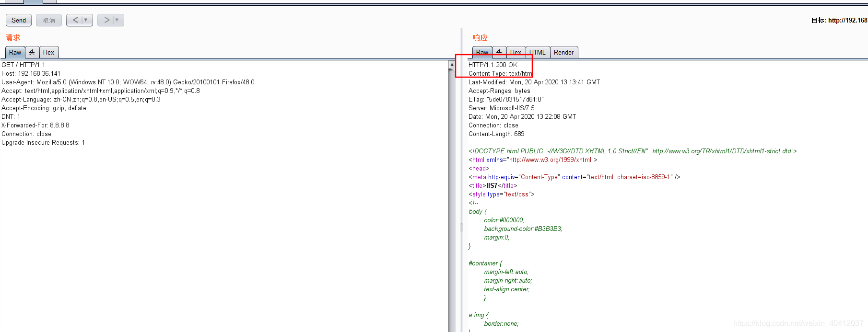Switch to the HTML tab in the response panel
This screenshot has width=868, height=332.
pos(538,52)
